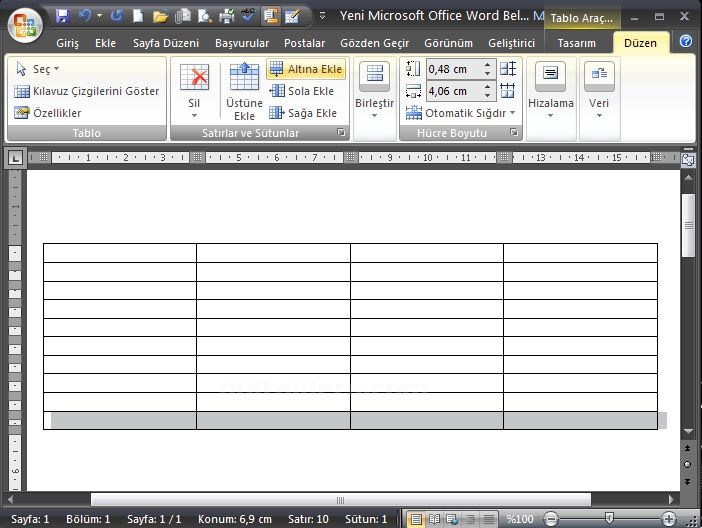Launch print preview from quick access toolbar

(x=205, y=16)
